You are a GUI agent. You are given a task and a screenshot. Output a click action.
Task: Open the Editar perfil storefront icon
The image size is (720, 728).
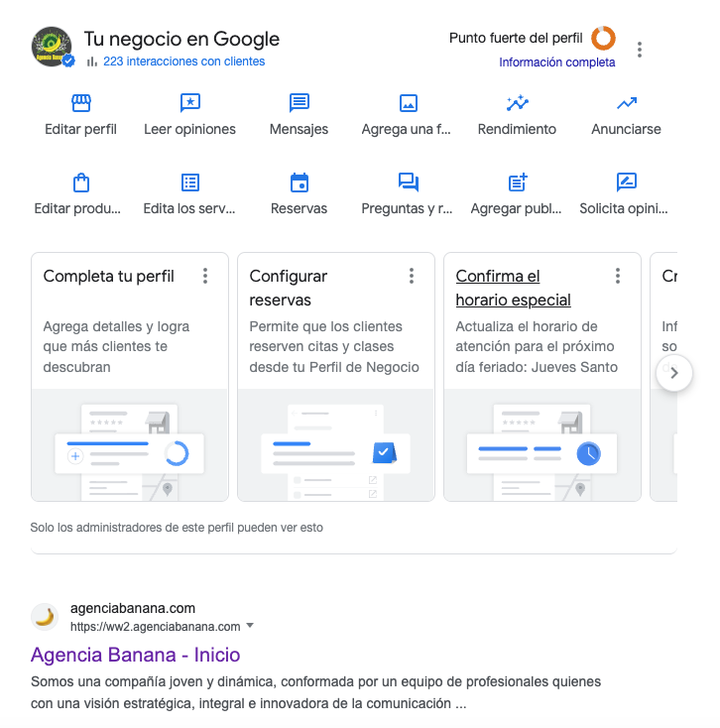tap(81, 103)
